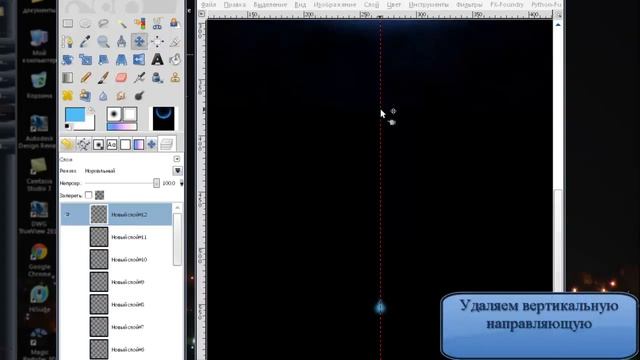Open the Правка menu

point(235,4)
